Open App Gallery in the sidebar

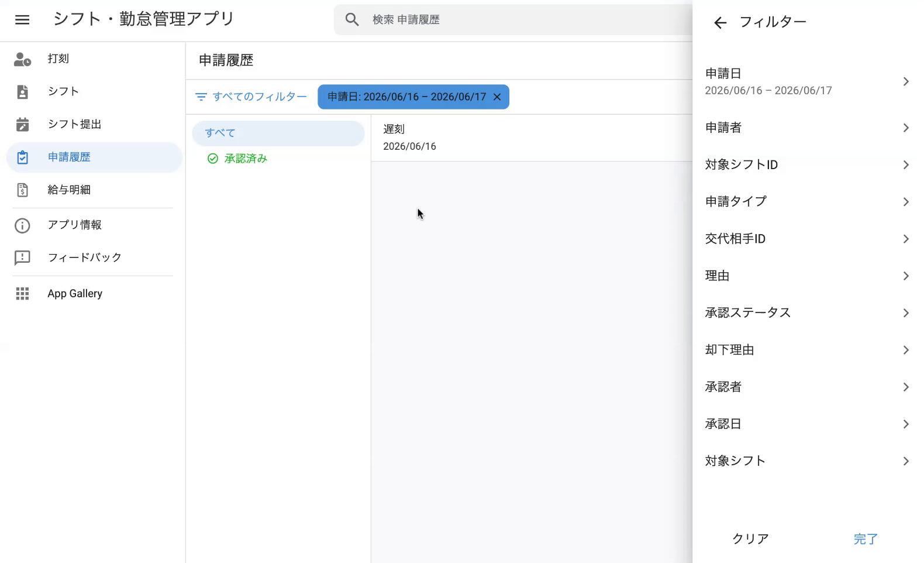[x=94, y=294]
